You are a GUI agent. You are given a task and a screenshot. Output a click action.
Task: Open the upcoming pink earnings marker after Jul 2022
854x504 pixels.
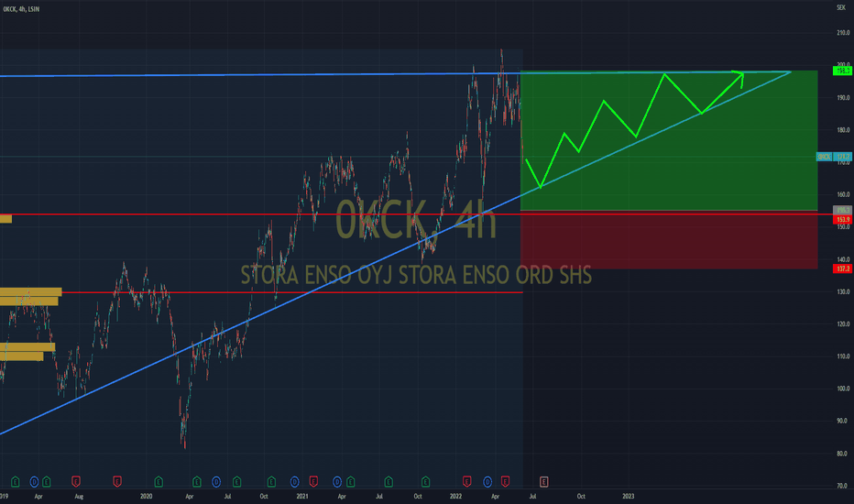pos(543,482)
